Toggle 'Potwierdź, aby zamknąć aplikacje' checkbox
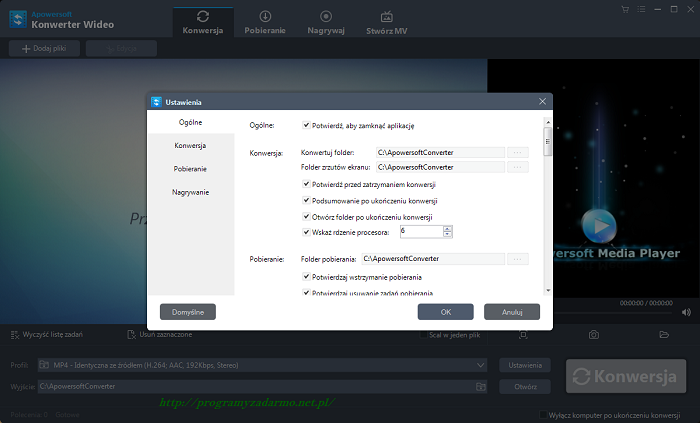700x423 pixels. click(x=306, y=125)
